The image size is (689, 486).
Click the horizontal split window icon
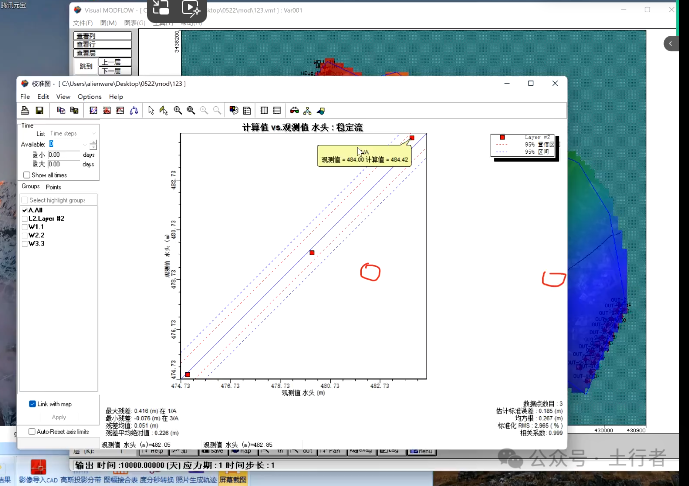point(277,110)
